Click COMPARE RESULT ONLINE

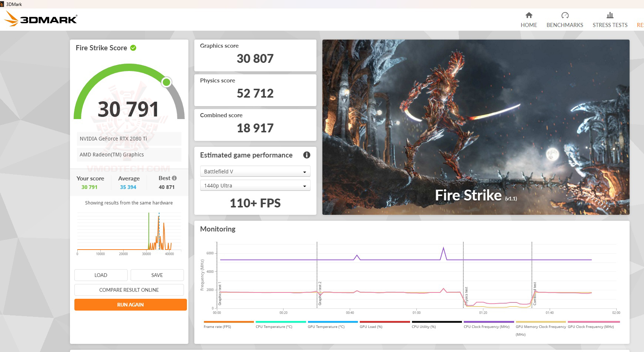point(129,290)
